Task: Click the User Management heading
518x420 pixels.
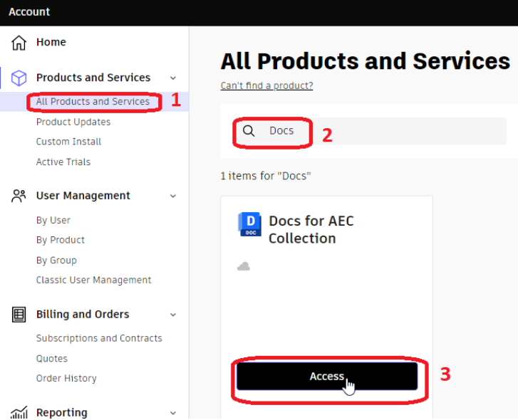Action: [83, 196]
